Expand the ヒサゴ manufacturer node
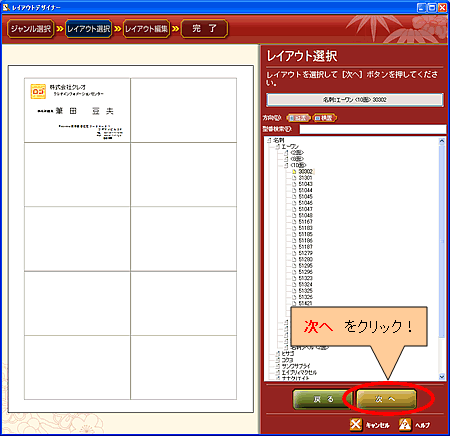The height and width of the screenshot is (436, 450). pyautogui.click(x=278, y=354)
